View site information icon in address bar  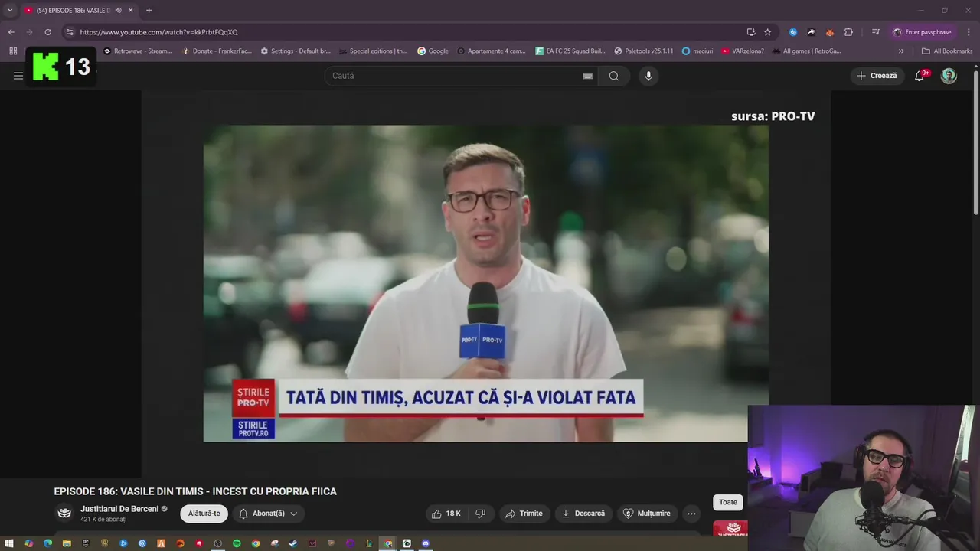tap(69, 32)
